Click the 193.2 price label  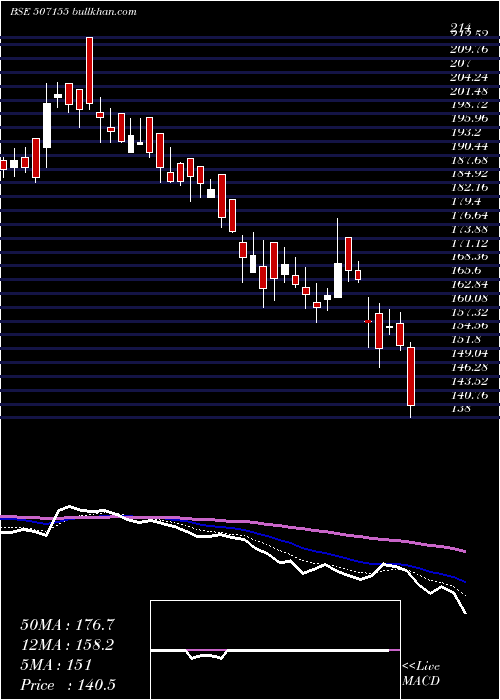465,132
